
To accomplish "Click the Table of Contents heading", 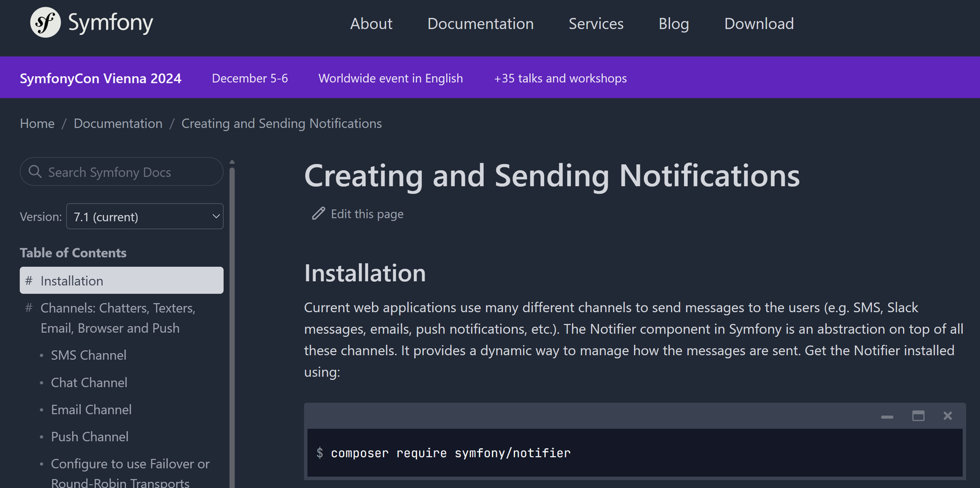I will [x=73, y=253].
